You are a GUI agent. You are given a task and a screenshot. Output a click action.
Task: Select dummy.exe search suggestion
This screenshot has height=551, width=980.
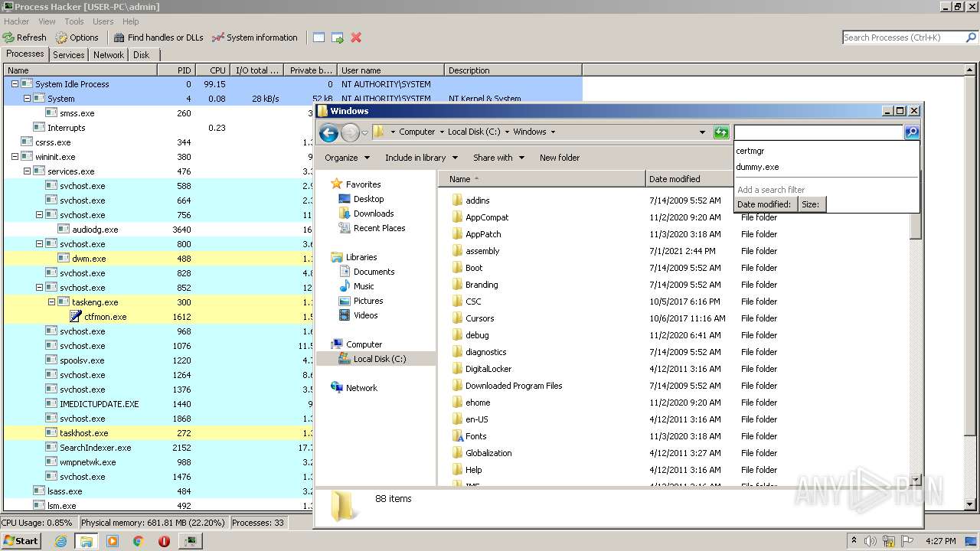[x=826, y=167]
